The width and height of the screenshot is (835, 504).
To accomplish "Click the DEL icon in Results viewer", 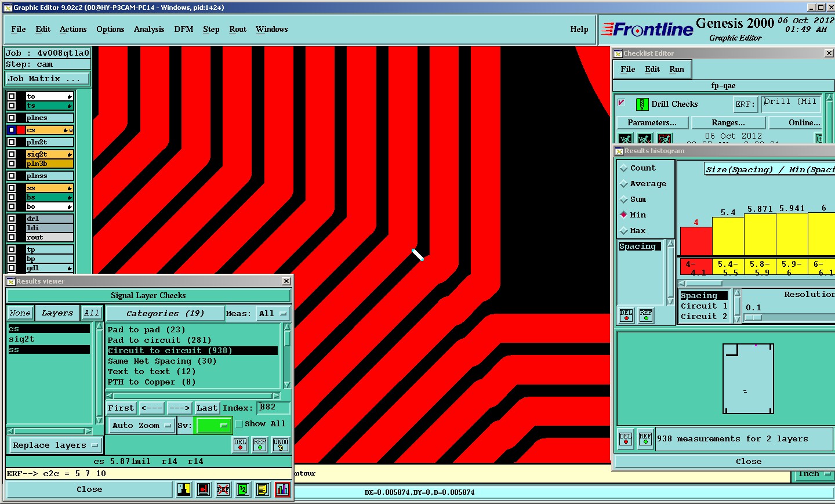I will click(x=240, y=445).
